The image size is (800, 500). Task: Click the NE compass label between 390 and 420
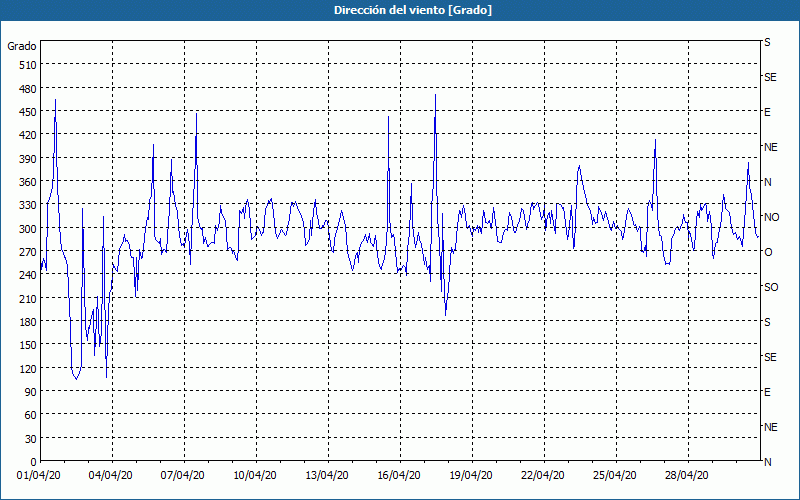click(x=771, y=147)
